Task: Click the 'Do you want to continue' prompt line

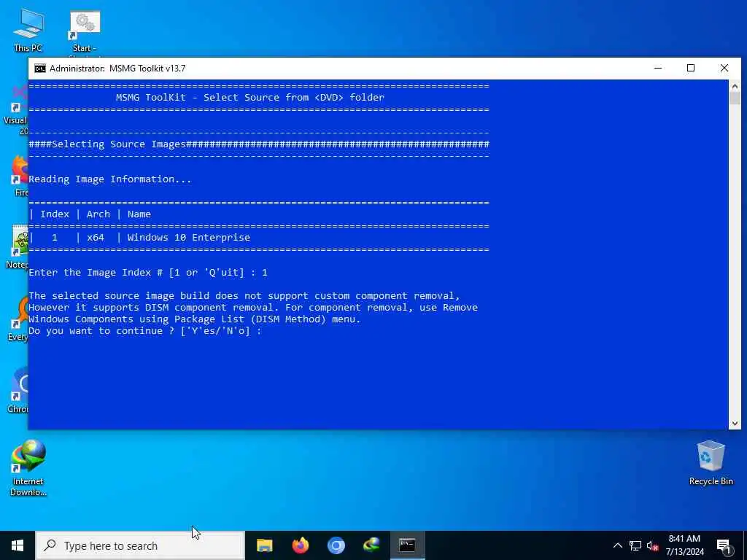Action: 145,331
